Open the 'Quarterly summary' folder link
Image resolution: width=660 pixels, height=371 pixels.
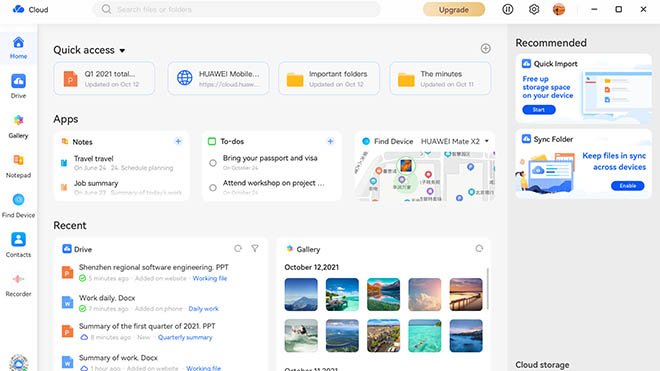pyautogui.click(x=185, y=337)
